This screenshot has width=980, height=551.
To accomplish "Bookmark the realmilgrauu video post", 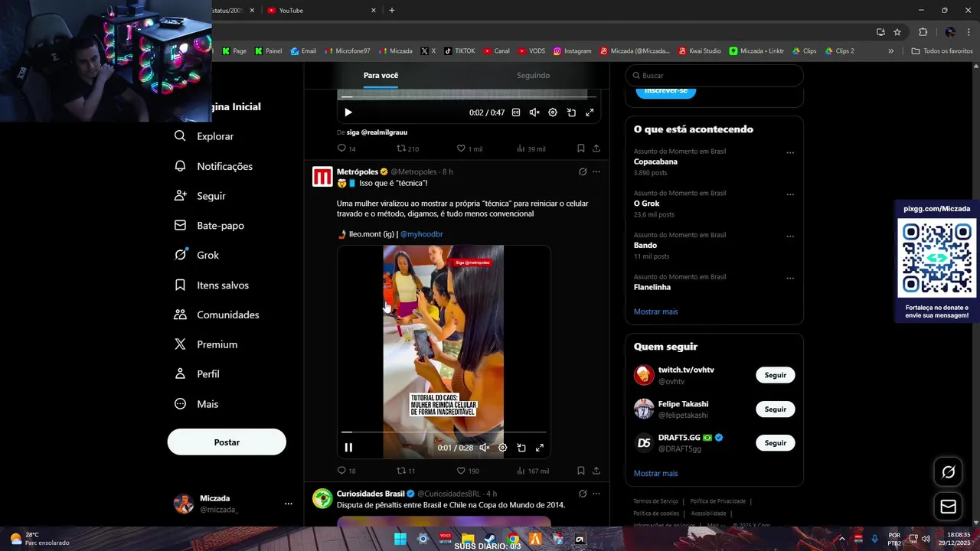I will pos(580,148).
